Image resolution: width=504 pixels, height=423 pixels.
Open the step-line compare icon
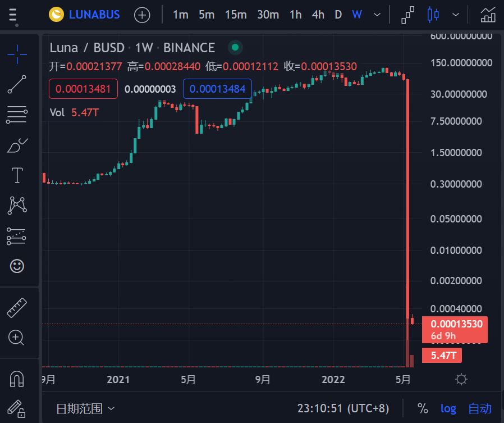click(407, 15)
